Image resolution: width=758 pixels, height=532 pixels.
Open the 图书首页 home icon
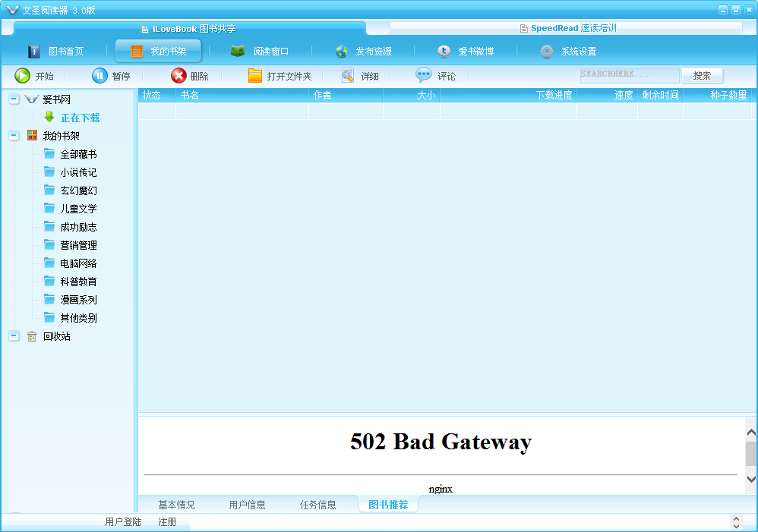pos(33,51)
